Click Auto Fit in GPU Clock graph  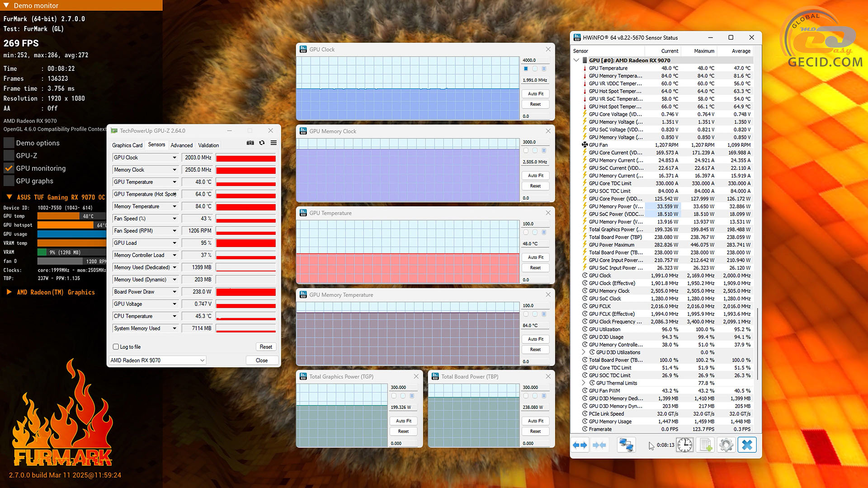(535, 94)
